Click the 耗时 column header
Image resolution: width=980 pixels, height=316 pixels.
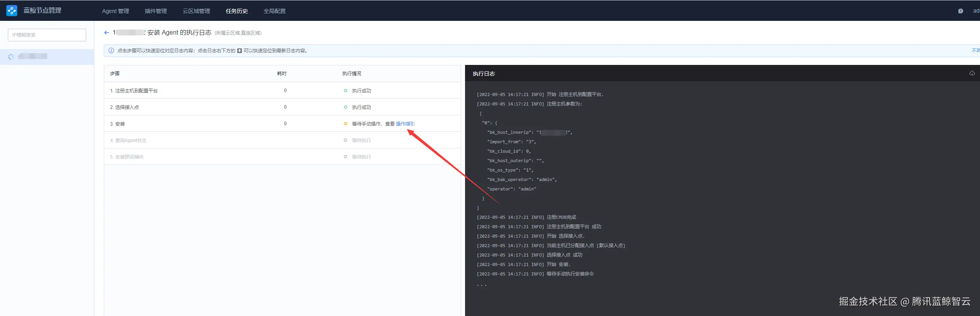point(282,74)
